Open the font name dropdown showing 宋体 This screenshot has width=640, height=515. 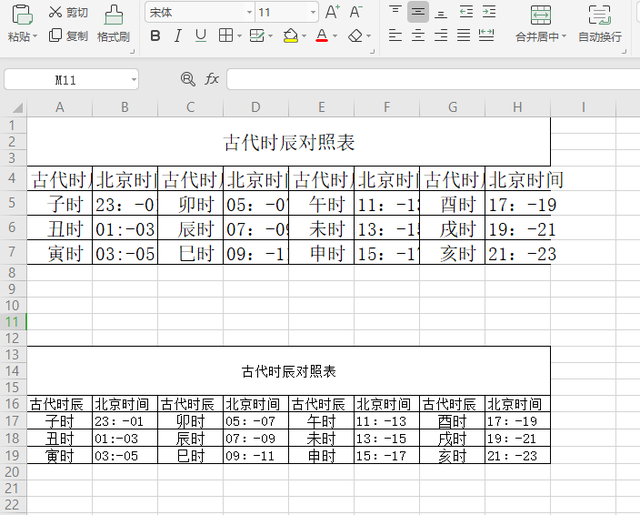pyautogui.click(x=249, y=12)
